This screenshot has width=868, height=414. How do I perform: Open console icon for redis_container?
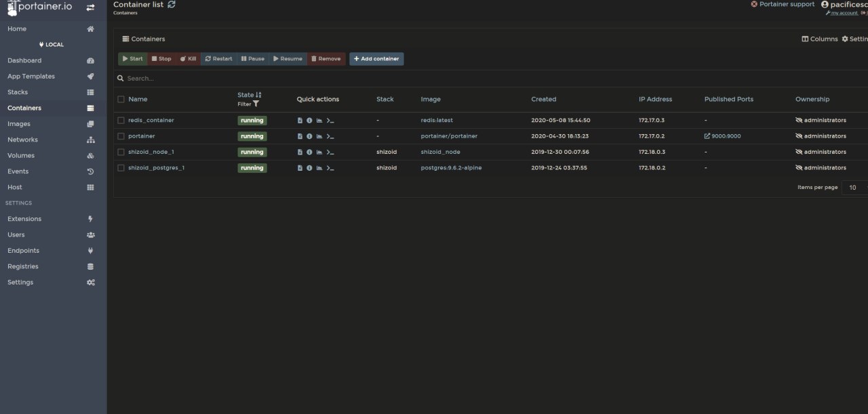330,121
